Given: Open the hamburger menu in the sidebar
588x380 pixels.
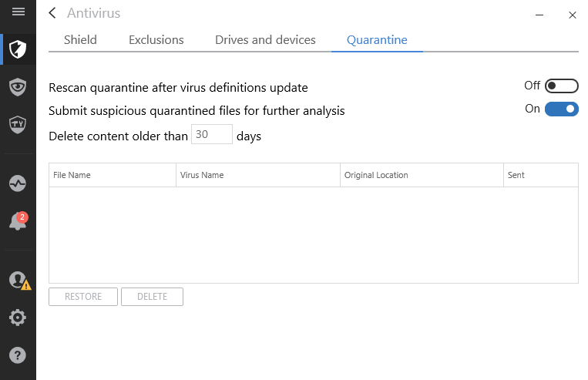Looking at the screenshot, I should [x=18, y=12].
